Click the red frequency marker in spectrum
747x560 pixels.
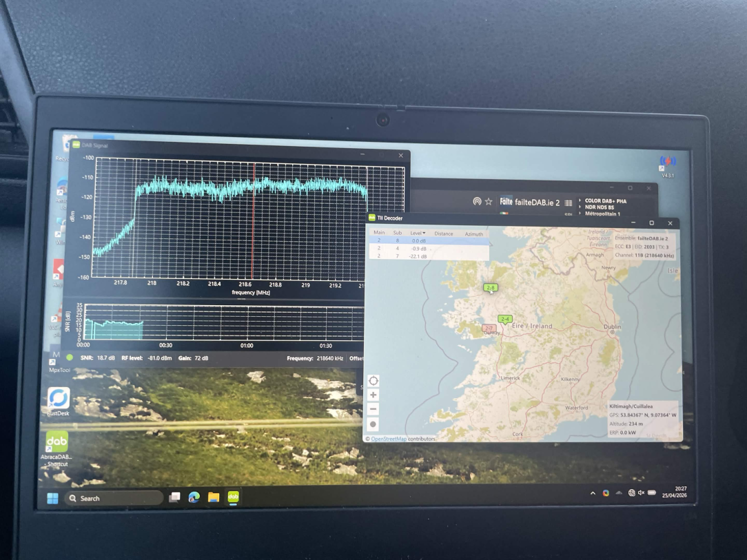click(x=254, y=219)
